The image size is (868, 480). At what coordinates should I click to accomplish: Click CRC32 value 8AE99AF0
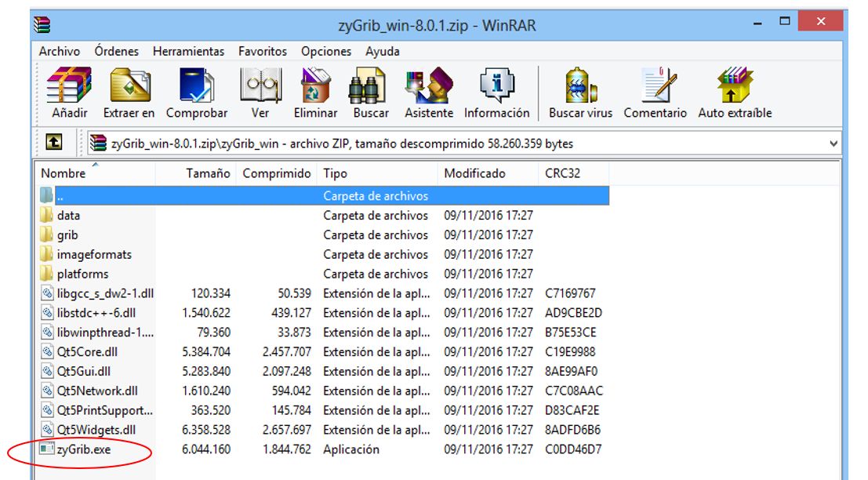pos(572,371)
